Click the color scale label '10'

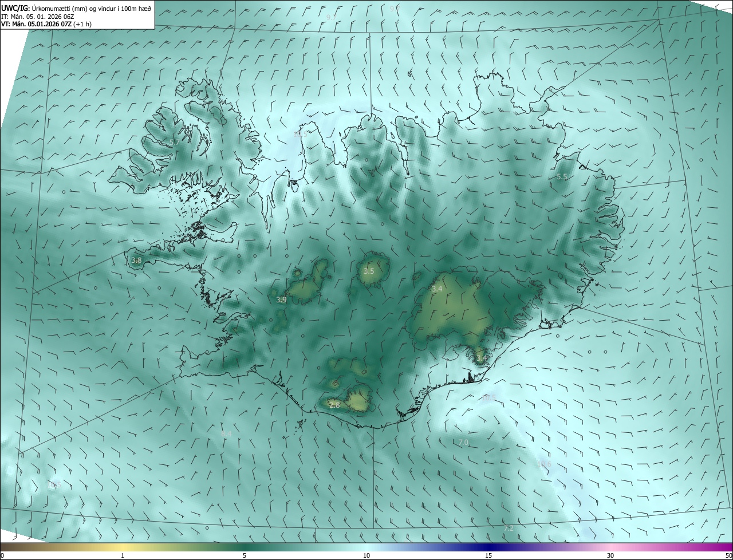pyautogui.click(x=366, y=555)
